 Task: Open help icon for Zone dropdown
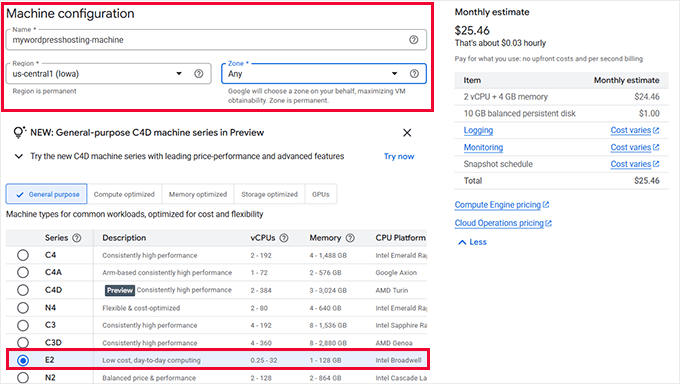pyautogui.click(x=415, y=74)
